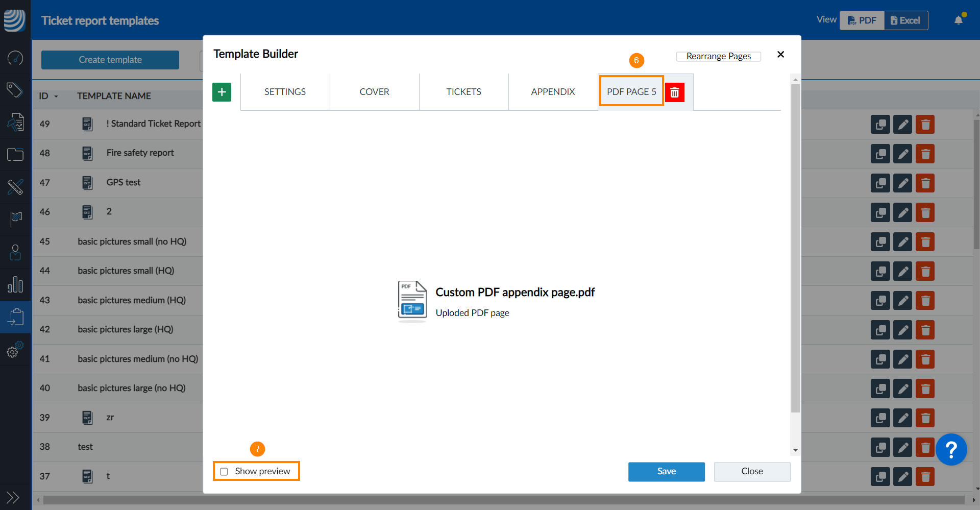Duplicate template 48 using copy icon
This screenshot has height=510, width=980.
pyautogui.click(x=880, y=154)
